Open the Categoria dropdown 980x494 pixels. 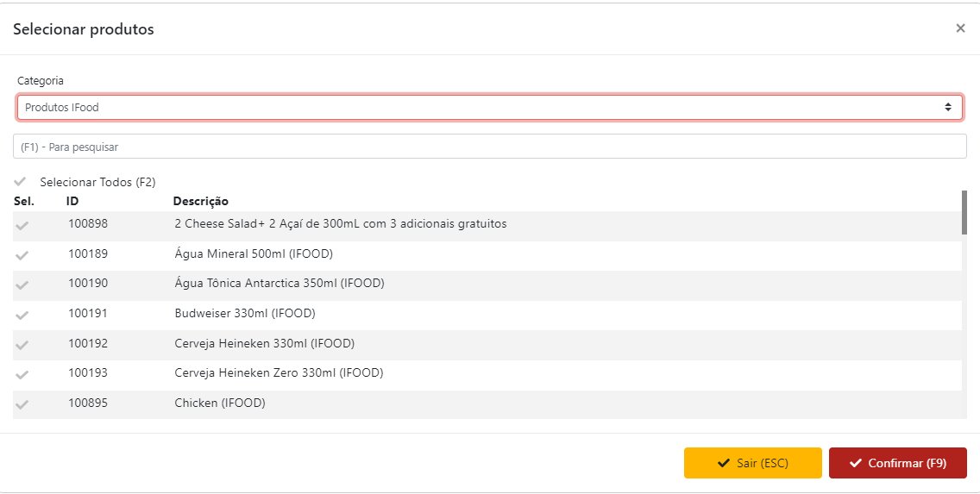pyautogui.click(x=489, y=108)
